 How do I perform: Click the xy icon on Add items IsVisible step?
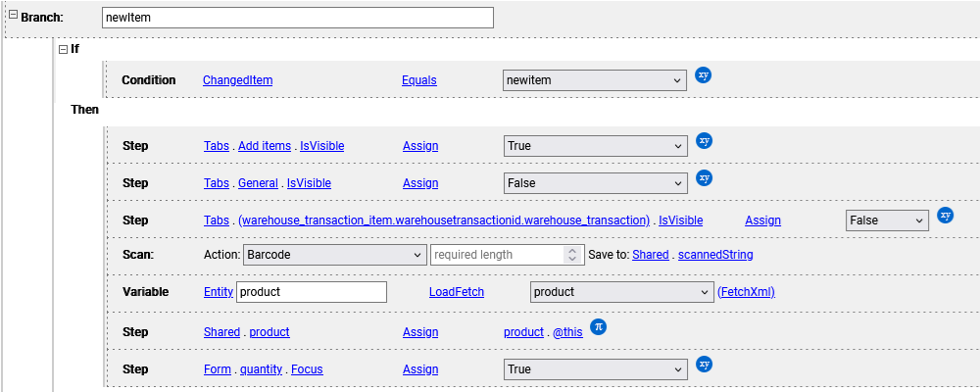pyautogui.click(x=704, y=141)
